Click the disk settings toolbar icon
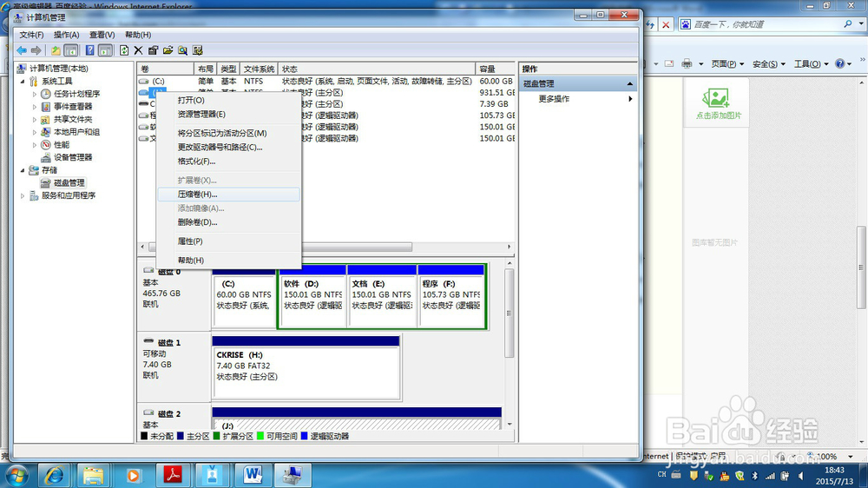This screenshot has width=868, height=488. click(x=198, y=50)
